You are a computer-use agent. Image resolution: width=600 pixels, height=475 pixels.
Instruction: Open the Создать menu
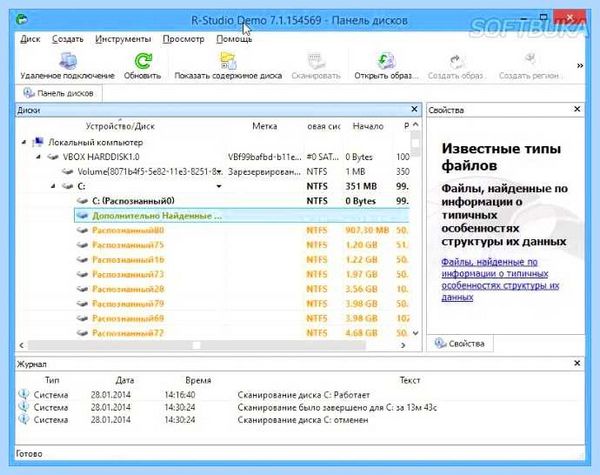tap(68, 39)
